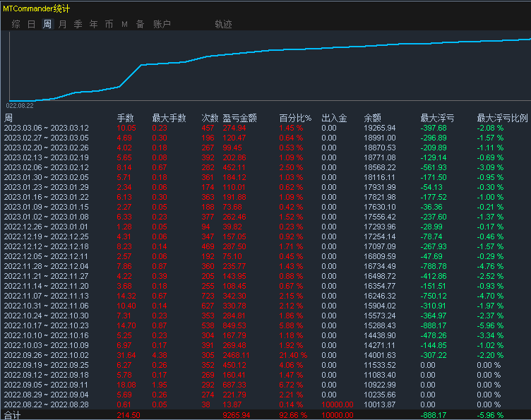
Task: Select the 日 daily tab
Action: (x=31, y=24)
